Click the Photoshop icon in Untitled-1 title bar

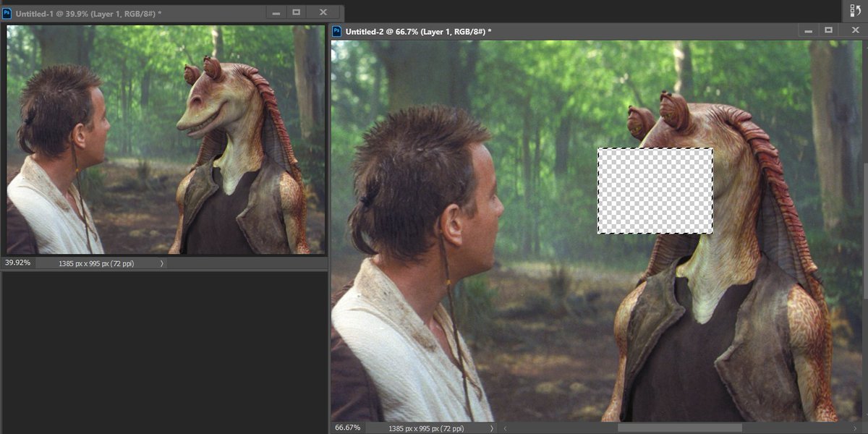click(7, 12)
